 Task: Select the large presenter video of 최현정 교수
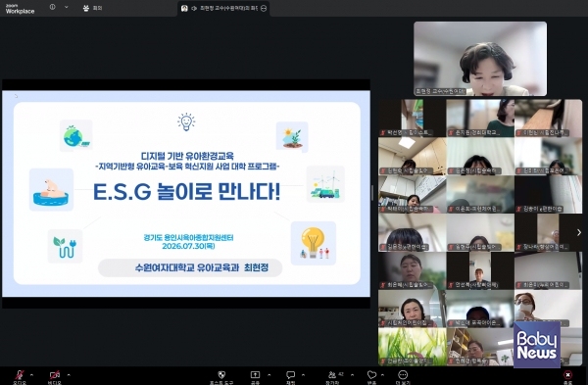click(480, 59)
